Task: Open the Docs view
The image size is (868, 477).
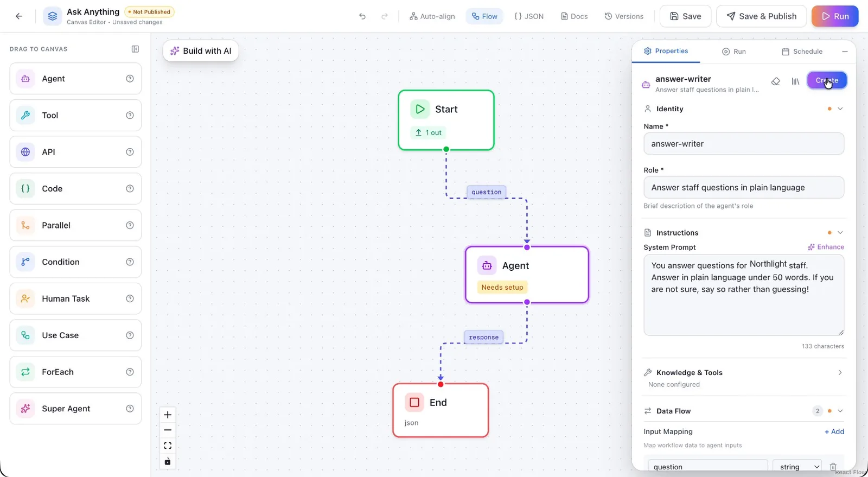Action: (574, 16)
